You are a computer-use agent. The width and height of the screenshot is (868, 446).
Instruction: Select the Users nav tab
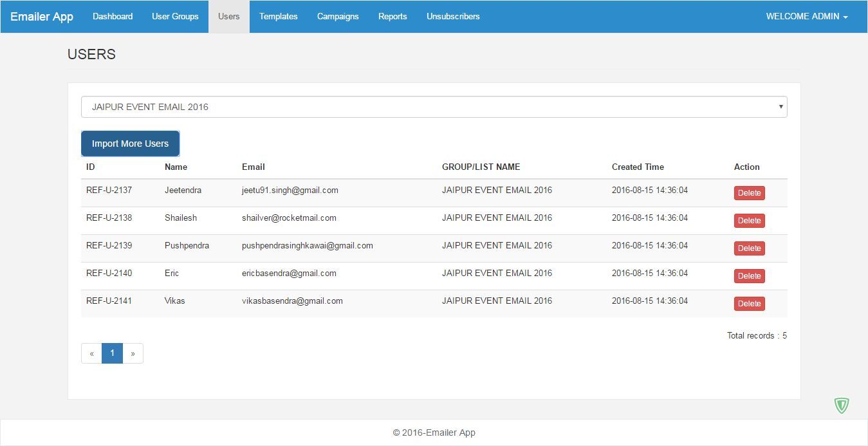tap(228, 17)
